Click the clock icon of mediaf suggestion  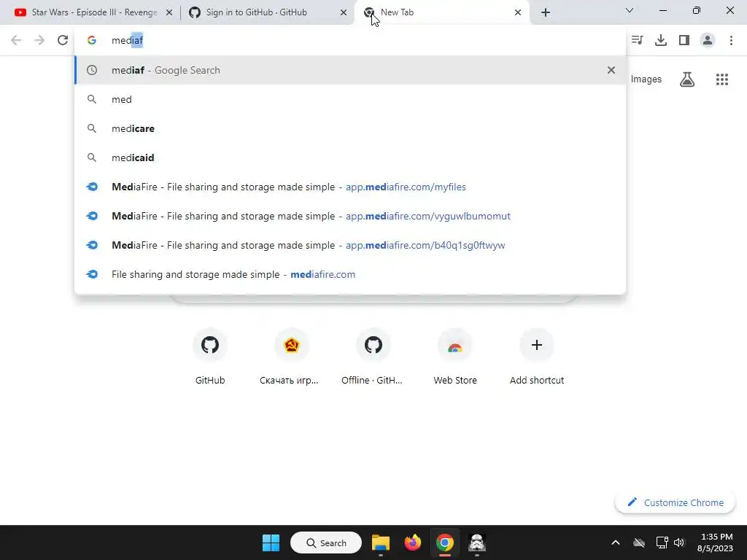tap(92, 70)
